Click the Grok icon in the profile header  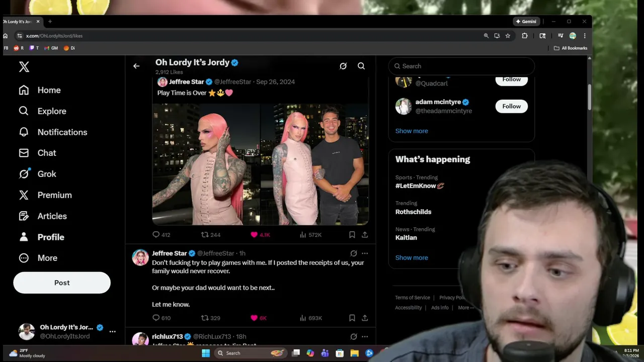(343, 66)
